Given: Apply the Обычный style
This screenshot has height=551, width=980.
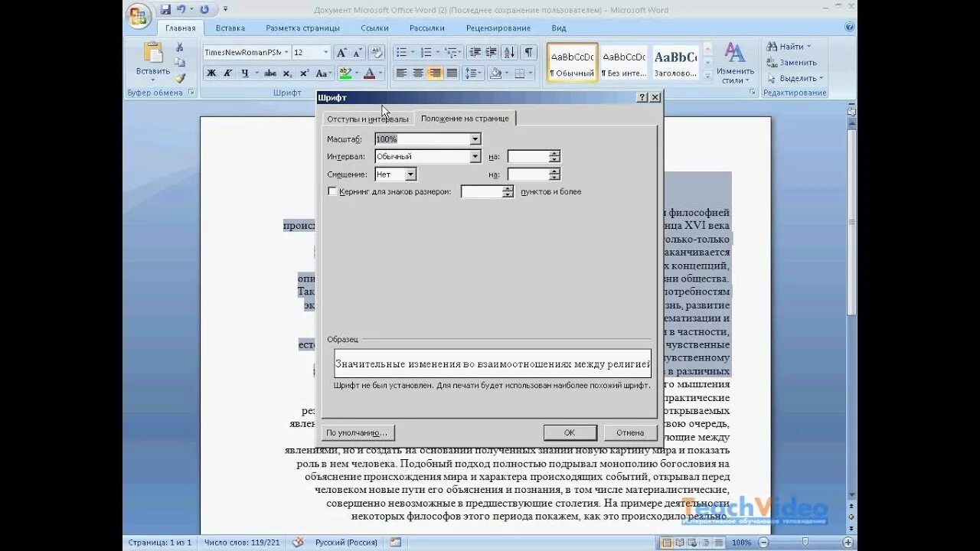Looking at the screenshot, I should point(572,63).
